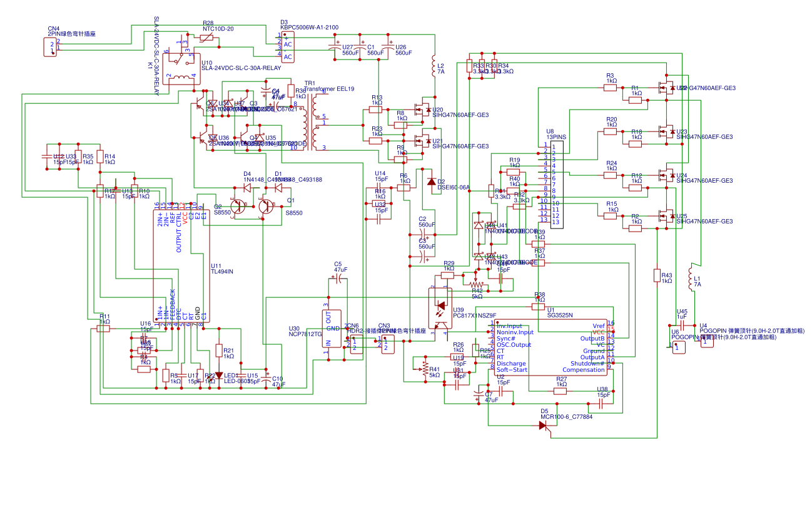
Task: Select the Discharge pin label
Action: (x=511, y=364)
